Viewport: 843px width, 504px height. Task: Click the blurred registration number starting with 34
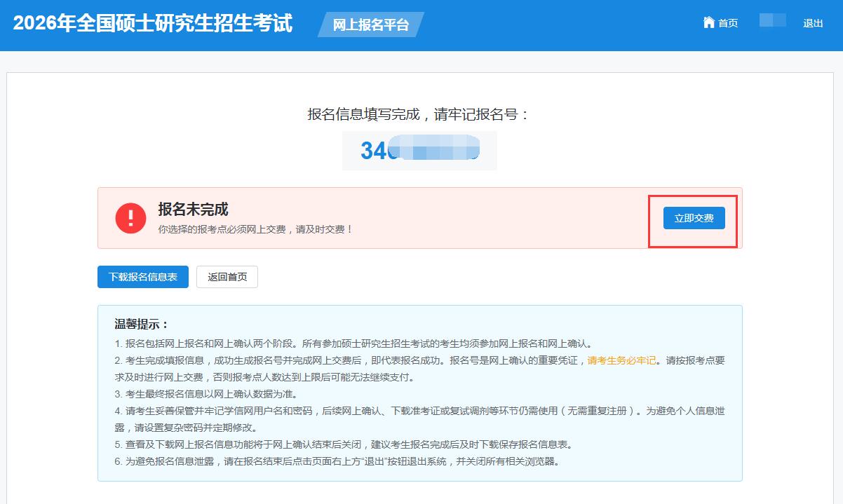click(419, 151)
